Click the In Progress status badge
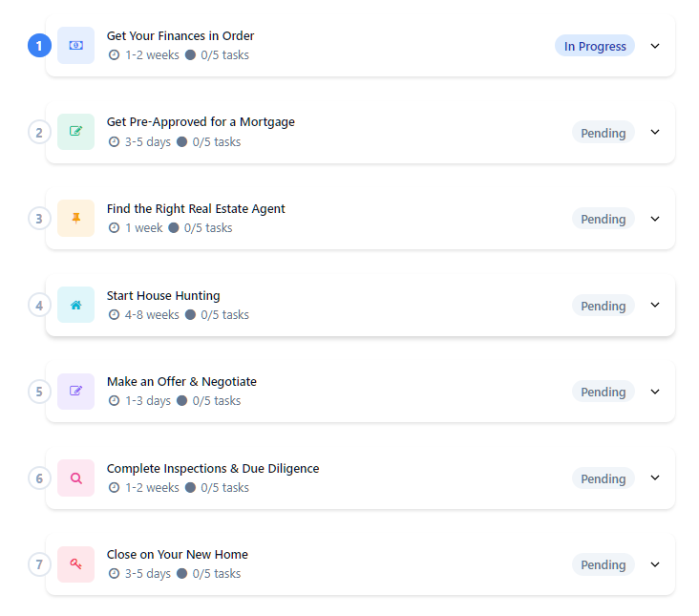This screenshot has height=616, width=699. 594,46
